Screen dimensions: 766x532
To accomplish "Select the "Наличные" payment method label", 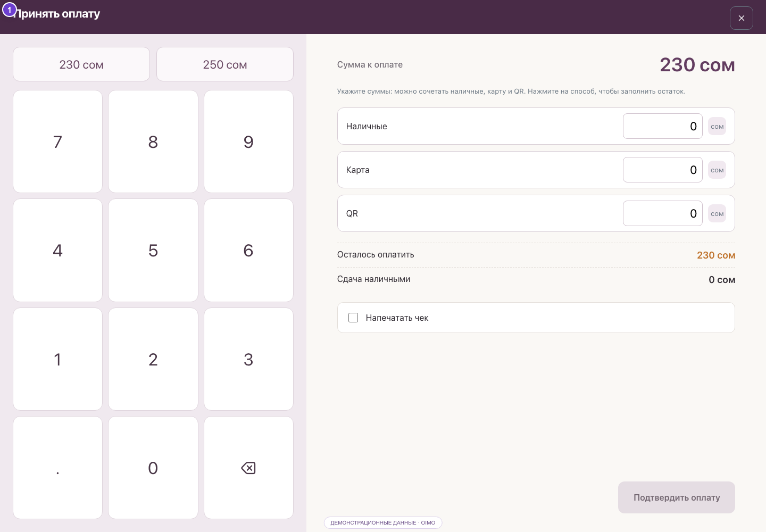I will click(x=367, y=126).
